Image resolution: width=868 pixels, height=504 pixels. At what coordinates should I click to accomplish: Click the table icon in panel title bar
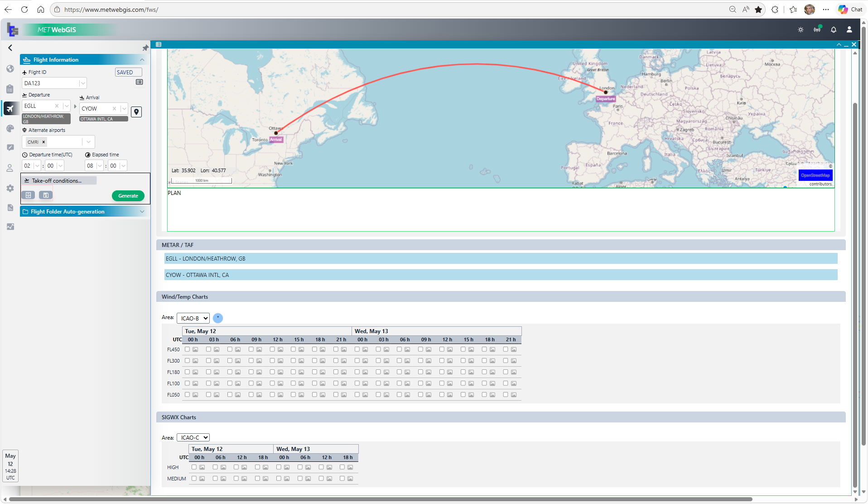pyautogui.click(x=159, y=44)
